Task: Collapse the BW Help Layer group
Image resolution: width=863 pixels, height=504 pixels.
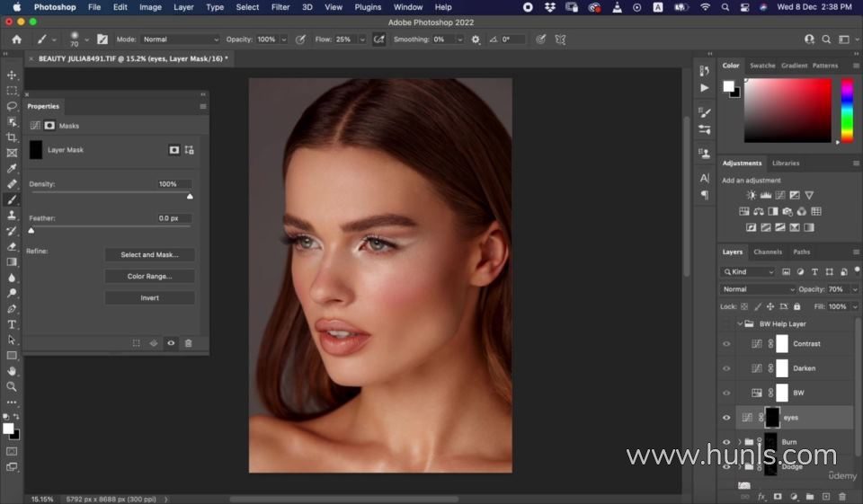Action: 740,323
